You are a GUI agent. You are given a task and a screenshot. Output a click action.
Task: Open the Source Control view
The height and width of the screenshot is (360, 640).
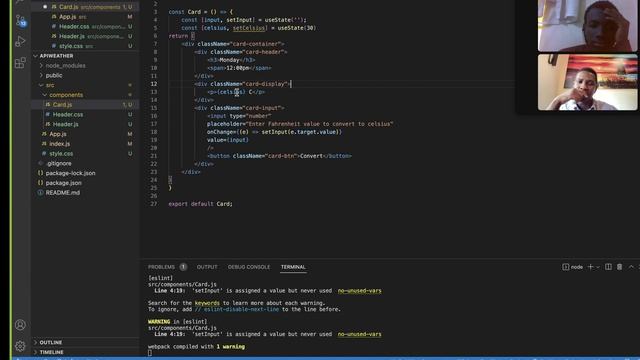pos(20,20)
